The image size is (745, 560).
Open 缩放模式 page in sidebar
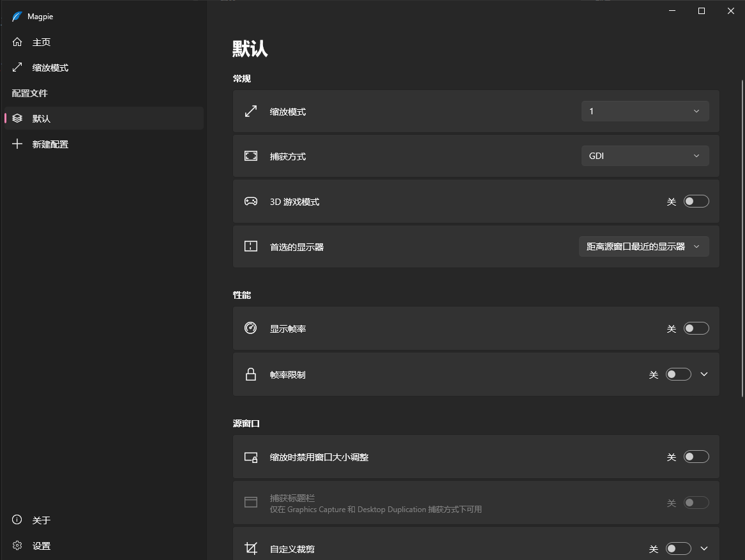tap(104, 68)
